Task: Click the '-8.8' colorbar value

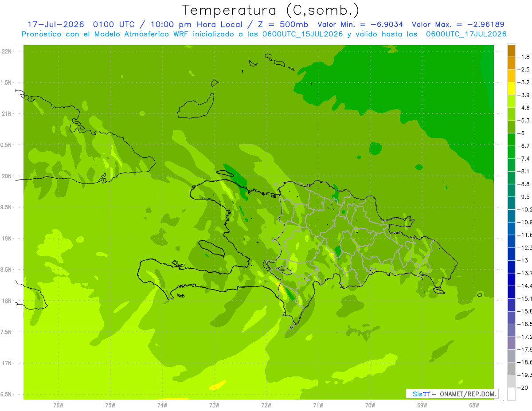Action: pyautogui.click(x=524, y=184)
